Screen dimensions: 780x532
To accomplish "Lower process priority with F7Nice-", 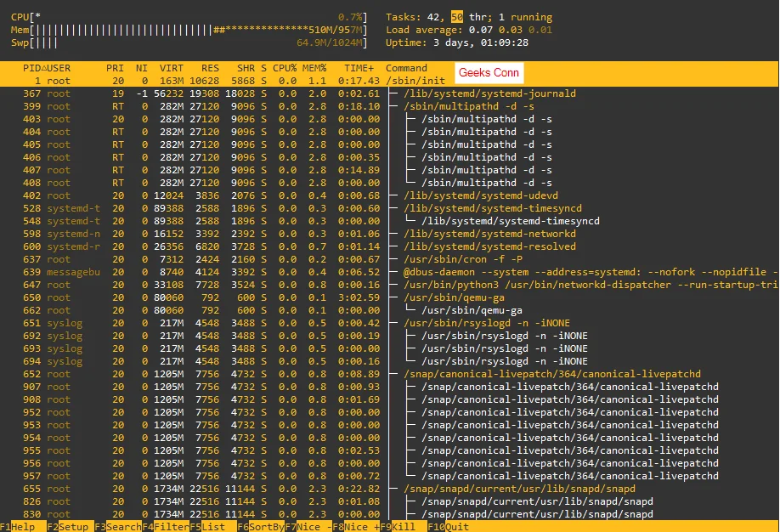I will [x=306, y=527].
